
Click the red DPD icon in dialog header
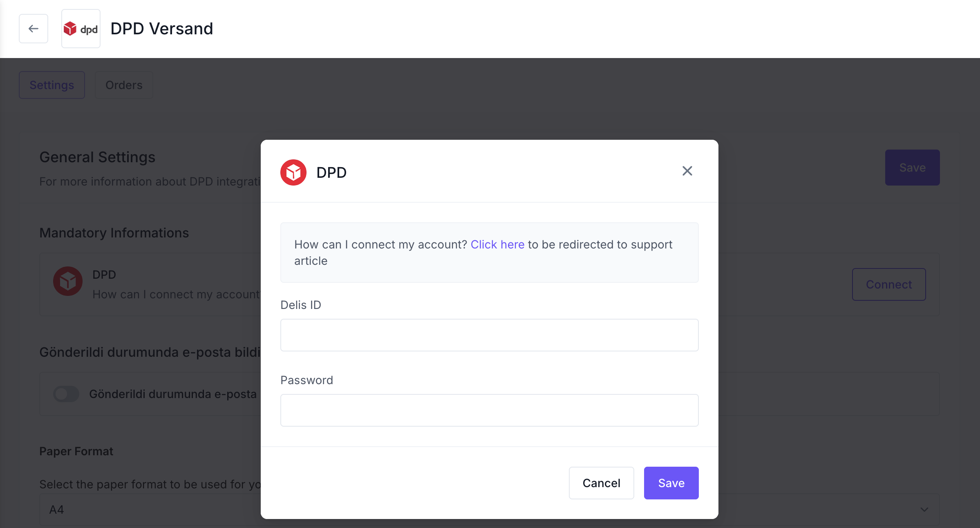click(293, 172)
